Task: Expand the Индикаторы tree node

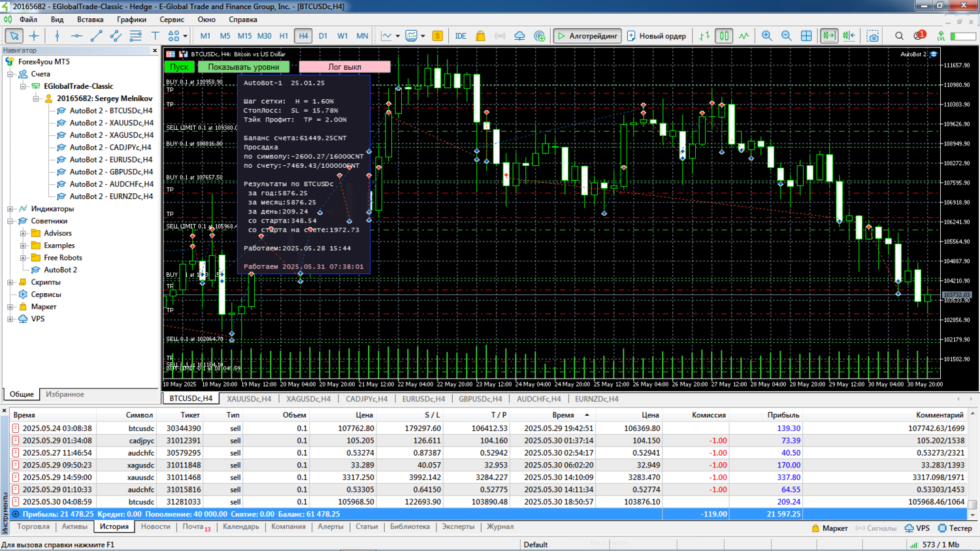Action: (x=10, y=209)
